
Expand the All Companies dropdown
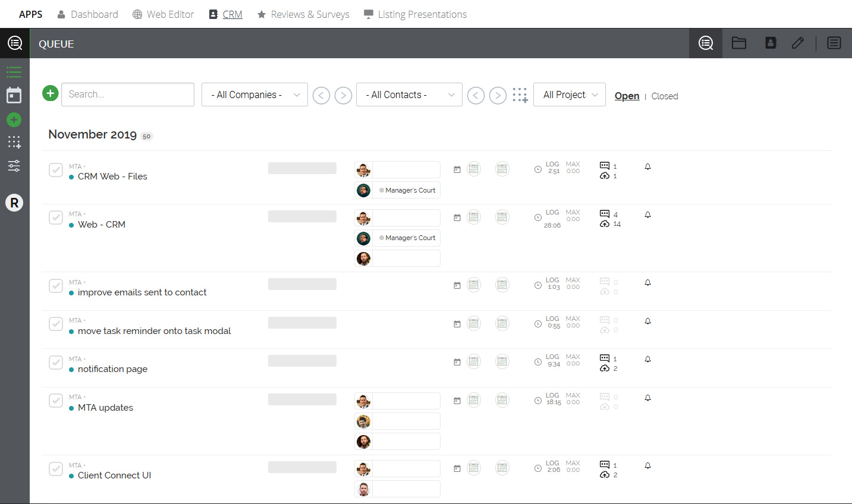[255, 94]
